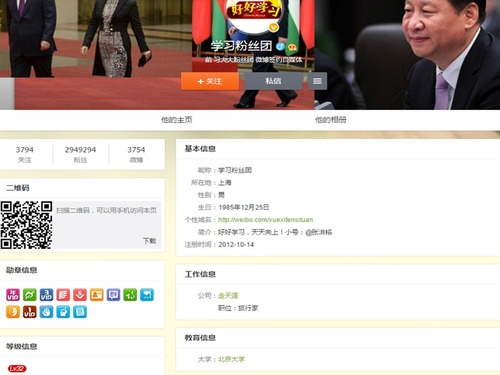Click the dark red 1 VIP badge
This screenshot has height=375, width=500.
[x=30, y=312]
